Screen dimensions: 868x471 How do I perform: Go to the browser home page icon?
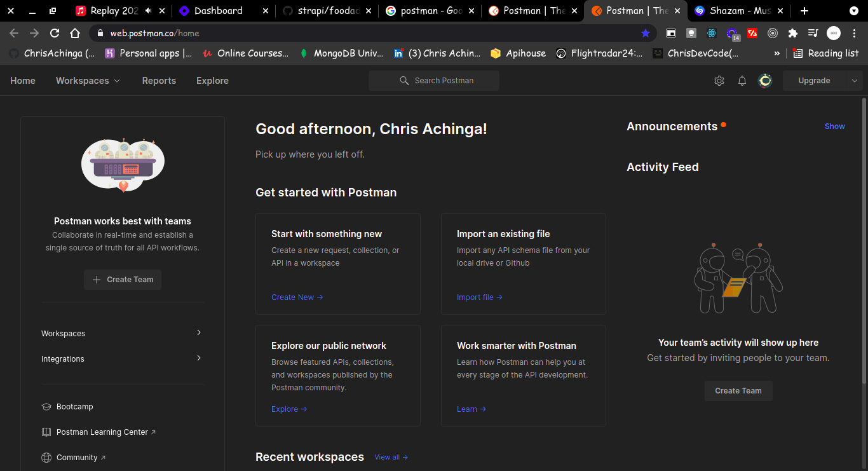[75, 33]
